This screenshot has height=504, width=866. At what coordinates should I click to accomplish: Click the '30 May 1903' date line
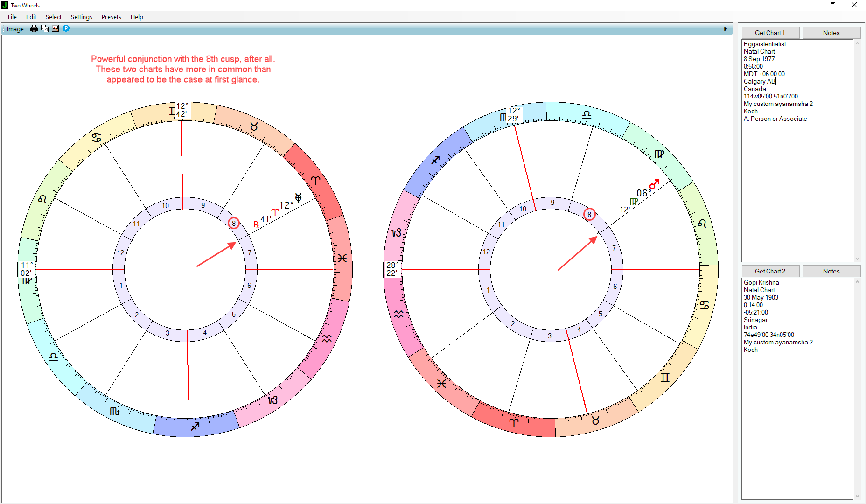pyautogui.click(x=761, y=297)
